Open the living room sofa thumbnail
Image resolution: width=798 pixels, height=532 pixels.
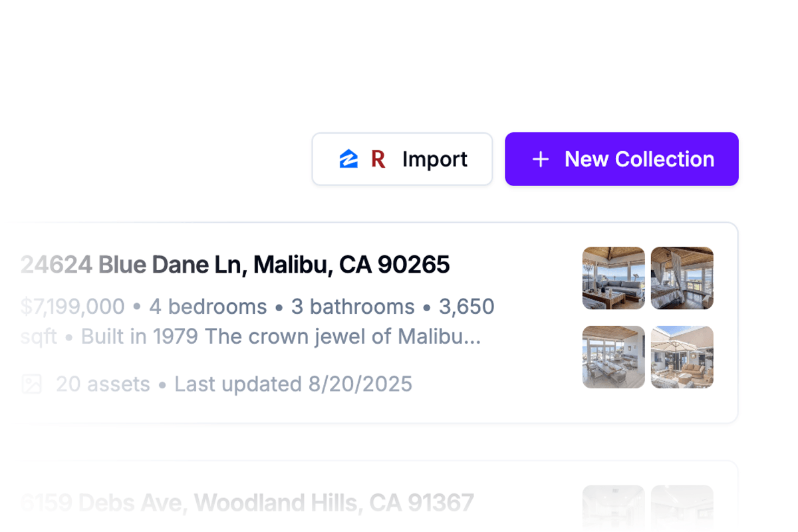click(613, 278)
